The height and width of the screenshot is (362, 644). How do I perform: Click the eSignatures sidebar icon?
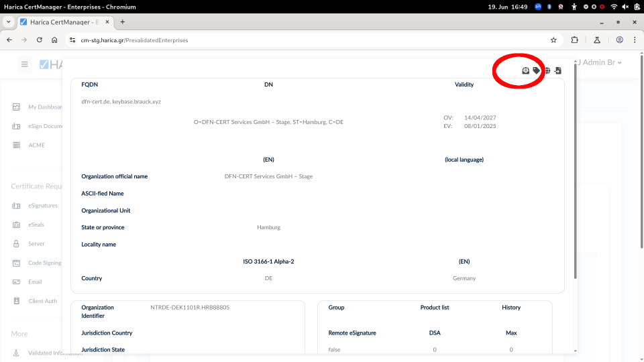click(x=16, y=206)
